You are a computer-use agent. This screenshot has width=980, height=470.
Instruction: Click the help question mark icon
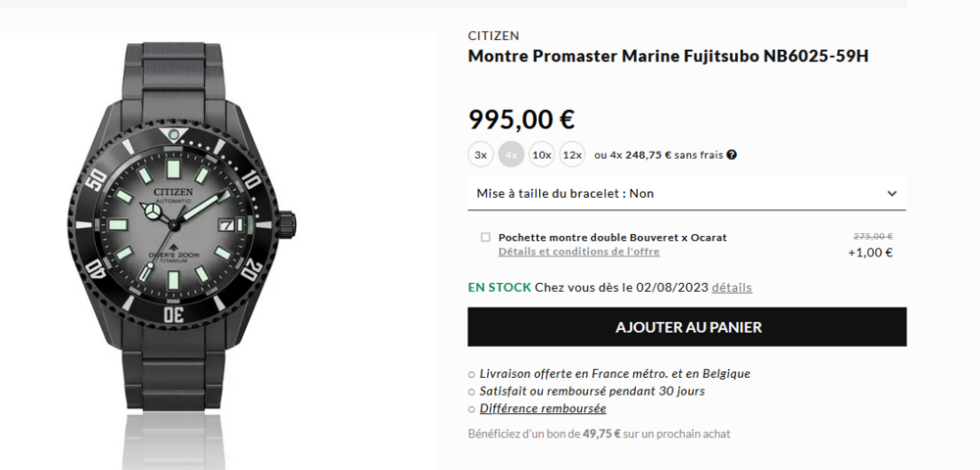click(732, 155)
